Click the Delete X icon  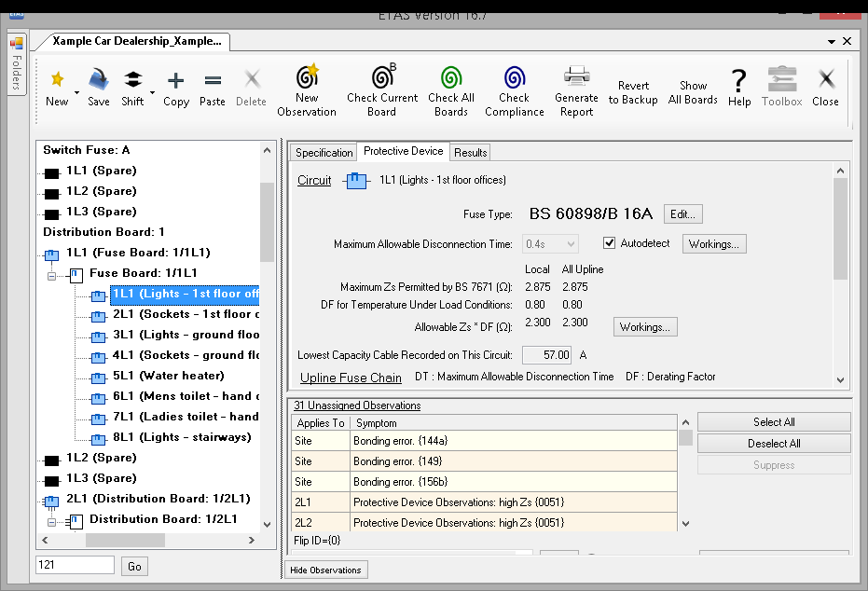252,79
